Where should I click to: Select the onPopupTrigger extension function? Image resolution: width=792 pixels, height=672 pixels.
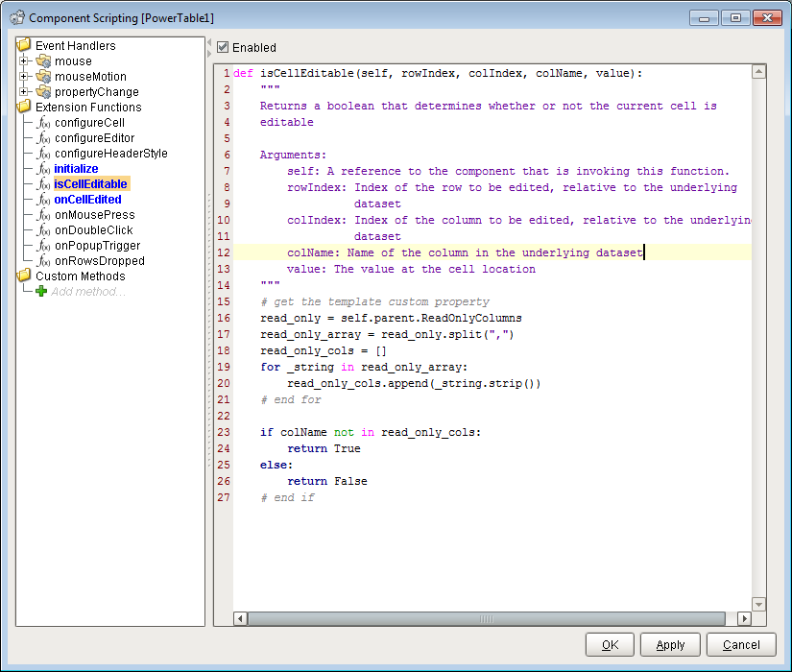[x=98, y=246]
